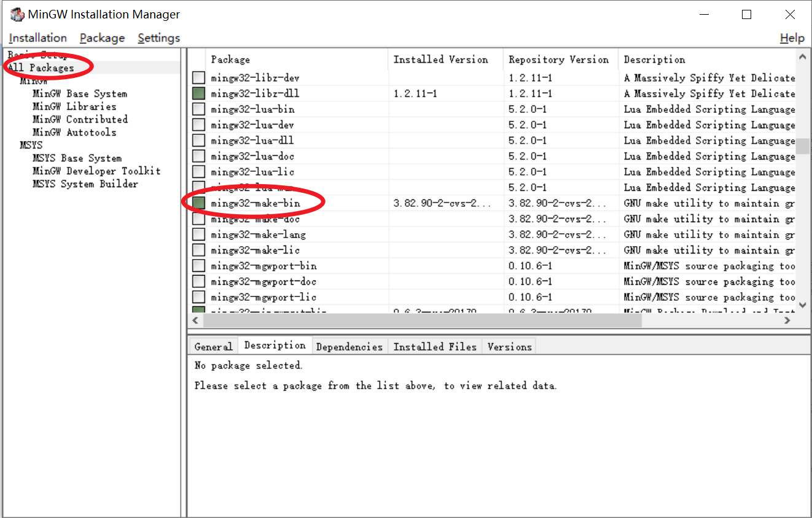Click repository version 1.2.11-1 of mingw32-libz-dev
The image size is (812, 518).
(x=531, y=78)
